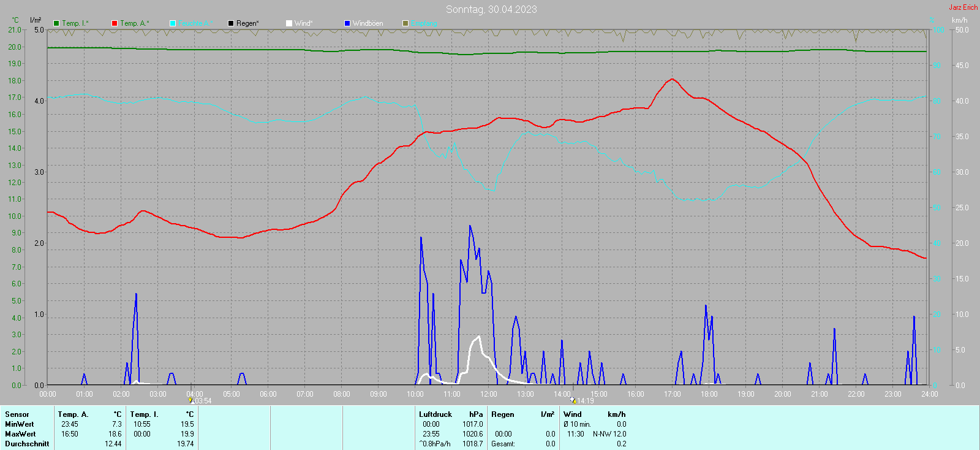Click the black Regen legend swatch

231,23
